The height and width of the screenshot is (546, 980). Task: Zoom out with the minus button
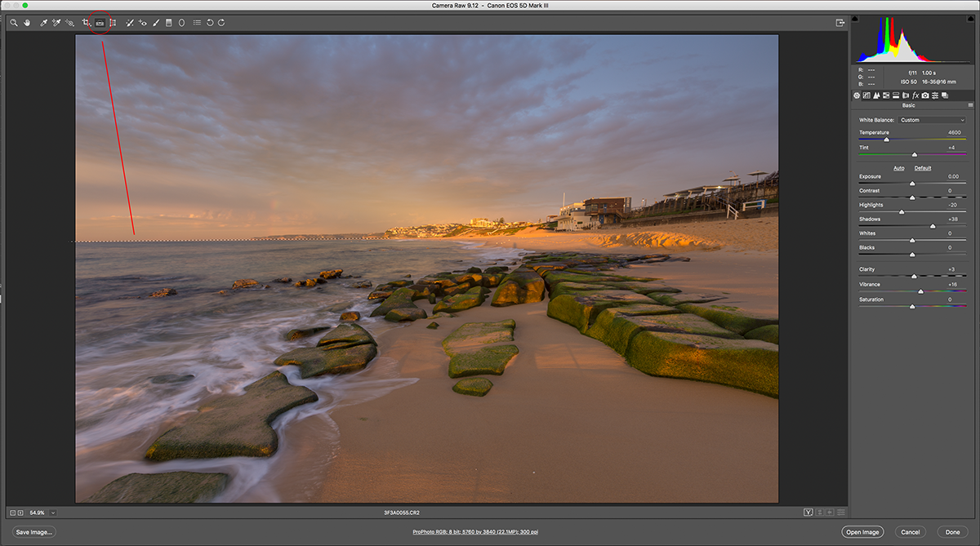coord(13,513)
